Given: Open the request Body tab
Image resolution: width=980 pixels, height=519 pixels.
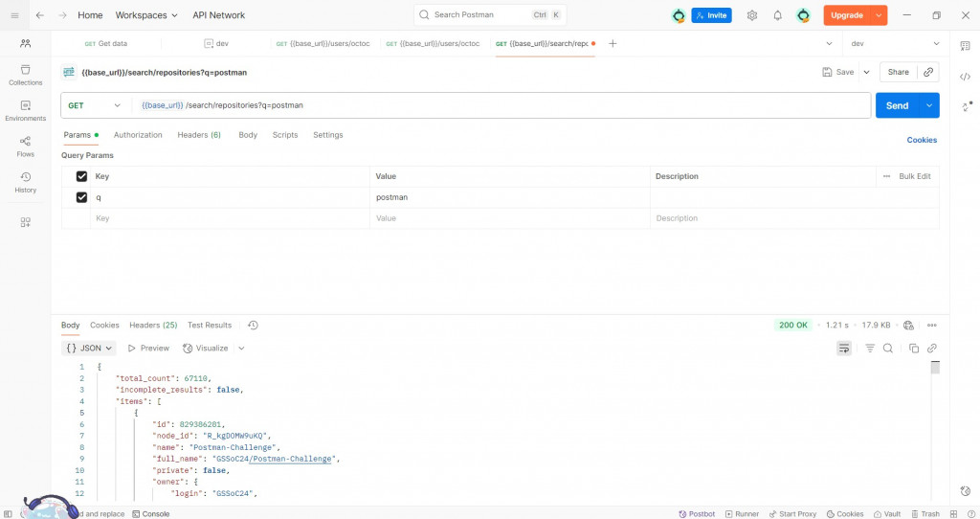Looking at the screenshot, I should [248, 135].
